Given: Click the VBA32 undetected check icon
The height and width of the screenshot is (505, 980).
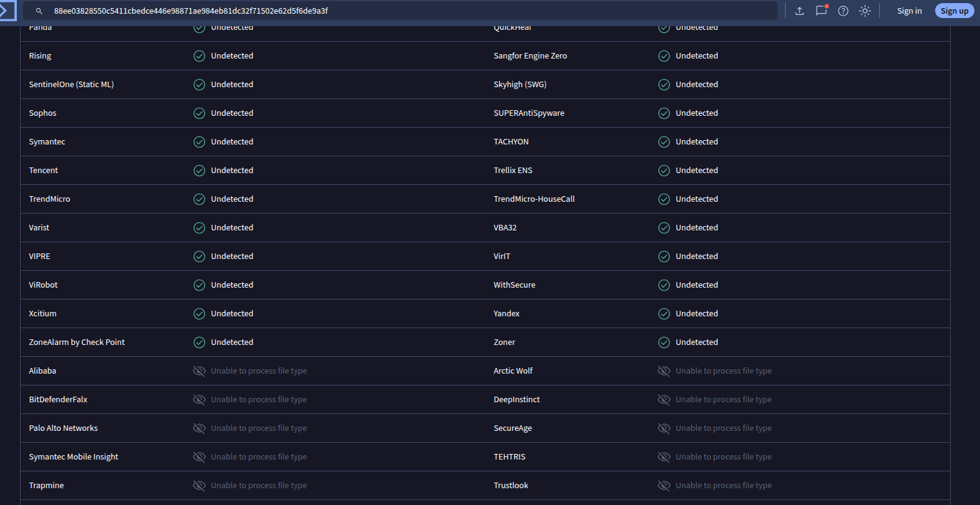Looking at the screenshot, I should [664, 228].
